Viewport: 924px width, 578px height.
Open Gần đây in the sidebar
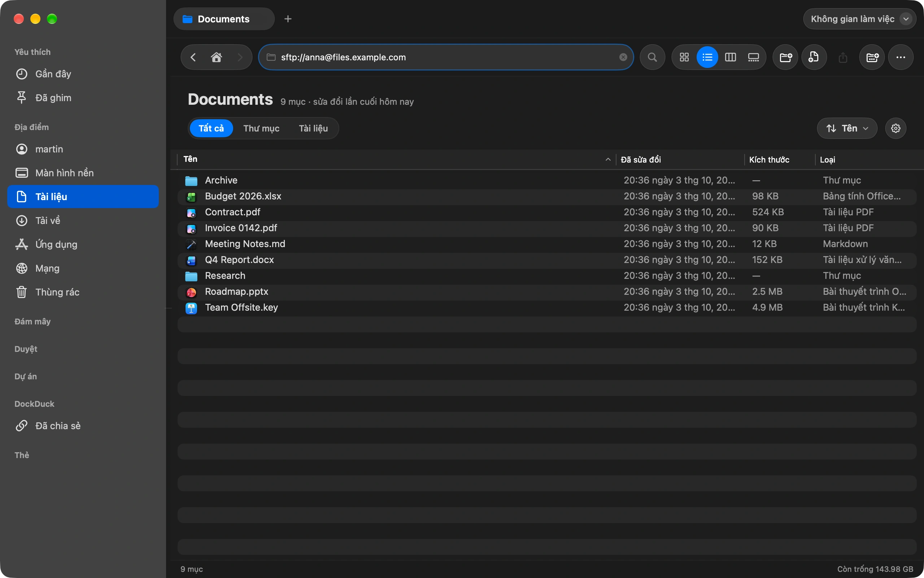83,74
